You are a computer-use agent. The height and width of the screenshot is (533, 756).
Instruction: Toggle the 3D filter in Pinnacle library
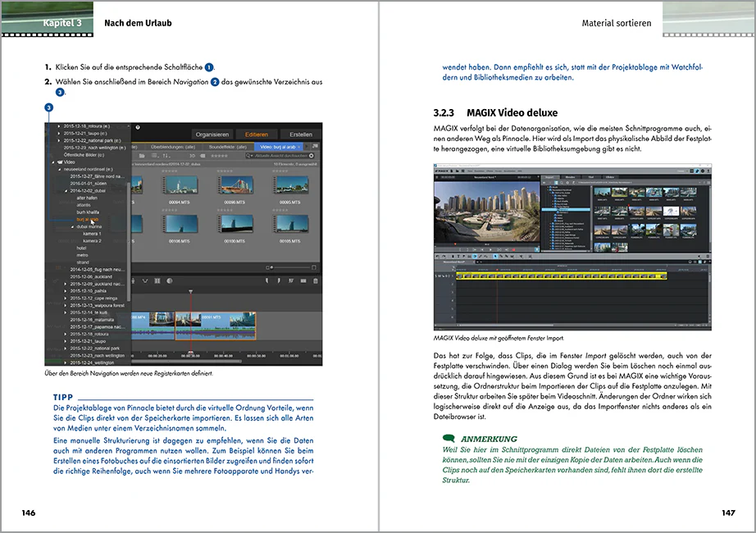(192, 156)
